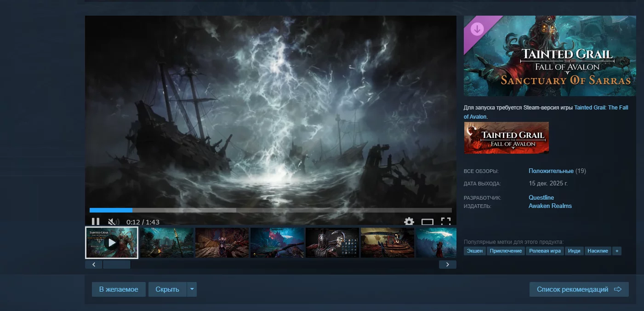Open the second screenshot thumbnail with staff

pyautogui.click(x=167, y=242)
